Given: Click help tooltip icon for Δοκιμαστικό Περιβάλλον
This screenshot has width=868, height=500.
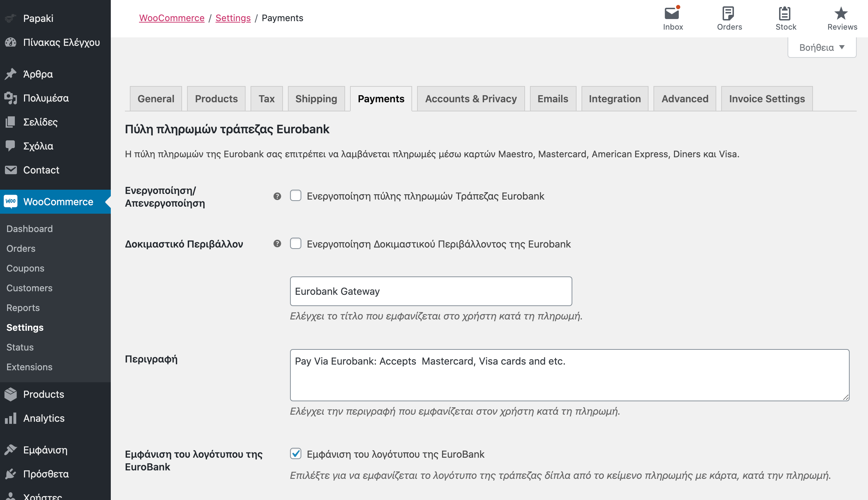Looking at the screenshot, I should [277, 244].
